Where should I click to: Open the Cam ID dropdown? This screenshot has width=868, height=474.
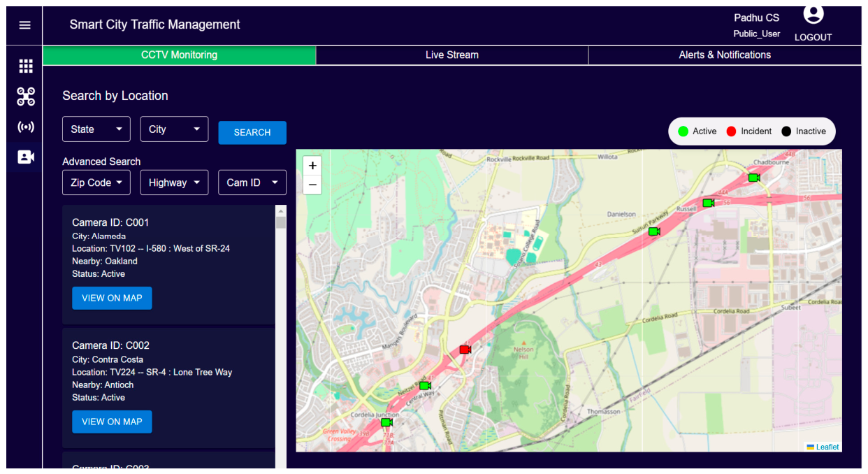252,182
